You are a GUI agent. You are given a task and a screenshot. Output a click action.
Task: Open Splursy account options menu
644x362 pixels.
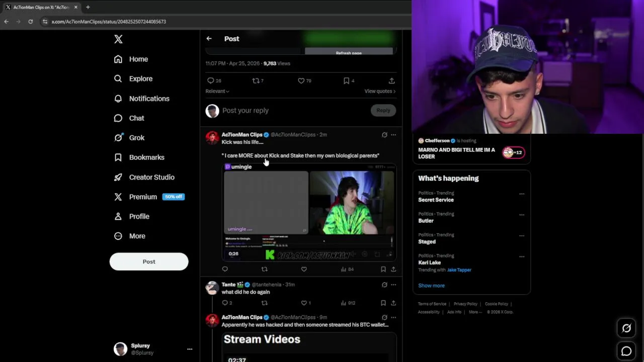(x=190, y=349)
